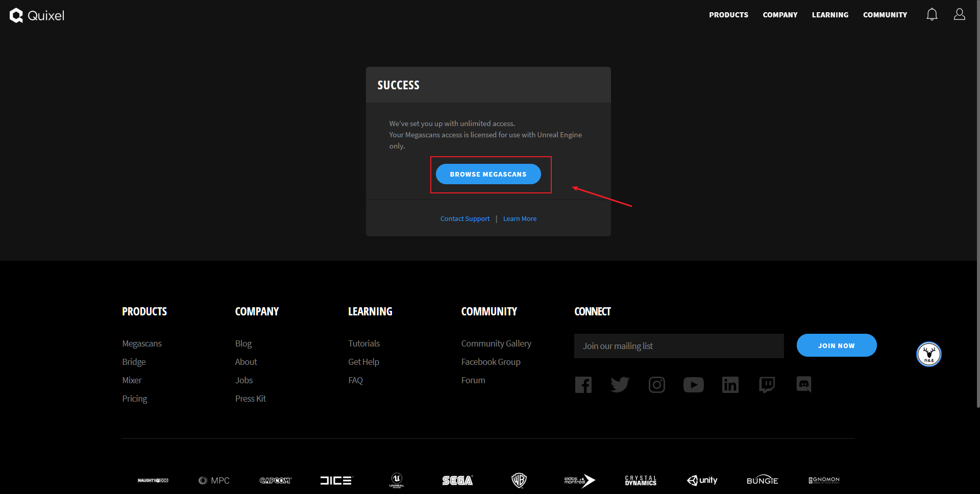980x494 pixels.
Task: Visit the Community Gallery footer link
Action: coord(496,343)
